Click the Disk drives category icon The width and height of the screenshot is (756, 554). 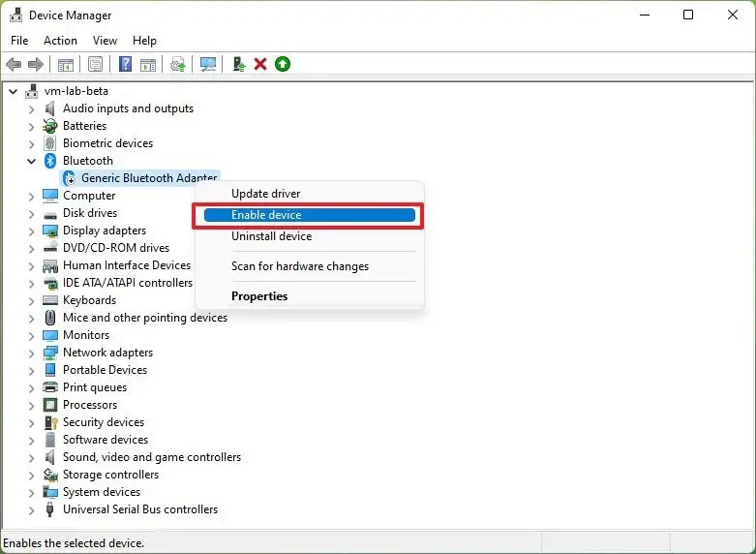click(50, 214)
